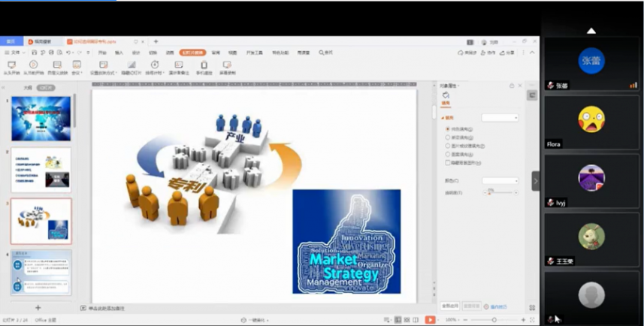
Task: Click the add notes icon below slide
Action: click(83, 308)
